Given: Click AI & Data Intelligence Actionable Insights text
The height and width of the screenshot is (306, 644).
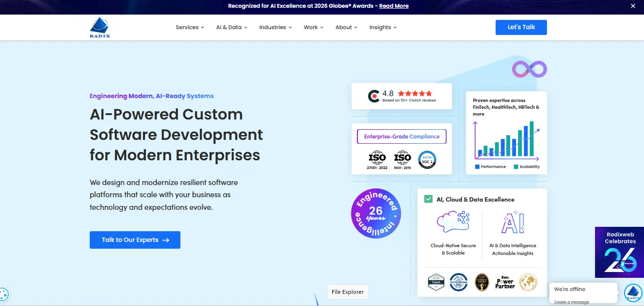Looking at the screenshot, I should pyautogui.click(x=513, y=249).
